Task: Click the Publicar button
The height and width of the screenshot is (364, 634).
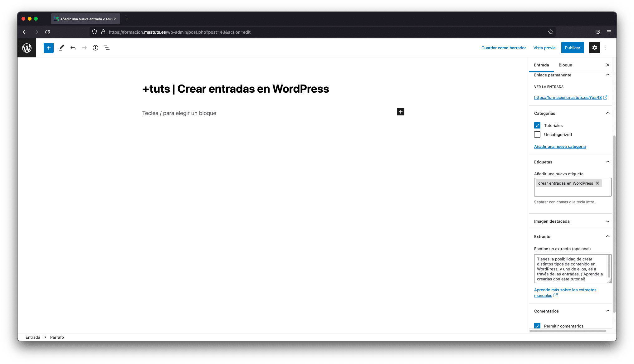Action: [x=572, y=48]
